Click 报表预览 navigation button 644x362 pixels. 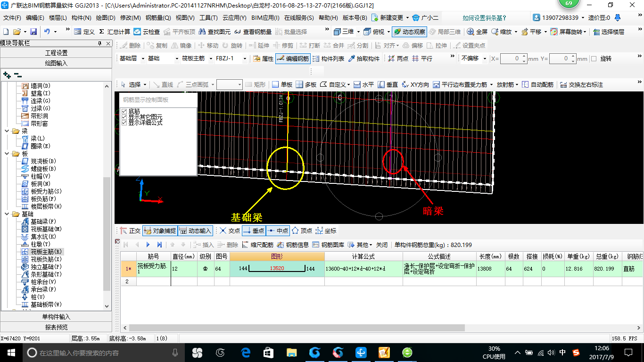click(x=56, y=327)
